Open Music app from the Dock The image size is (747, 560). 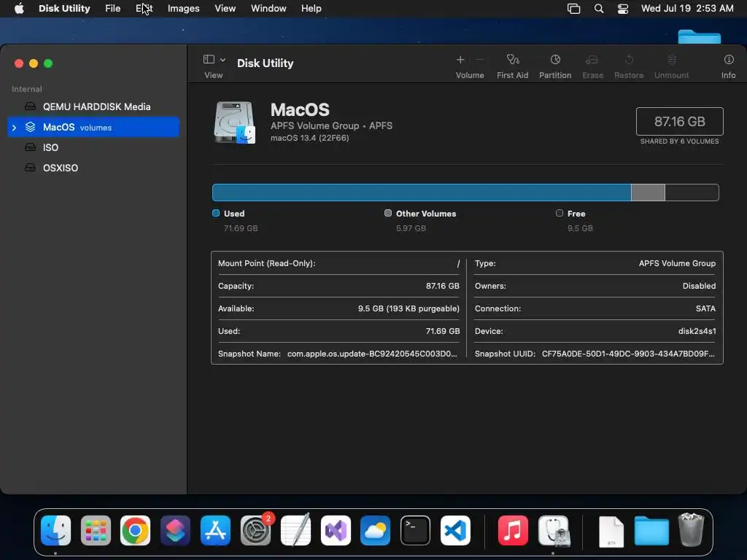click(x=513, y=531)
